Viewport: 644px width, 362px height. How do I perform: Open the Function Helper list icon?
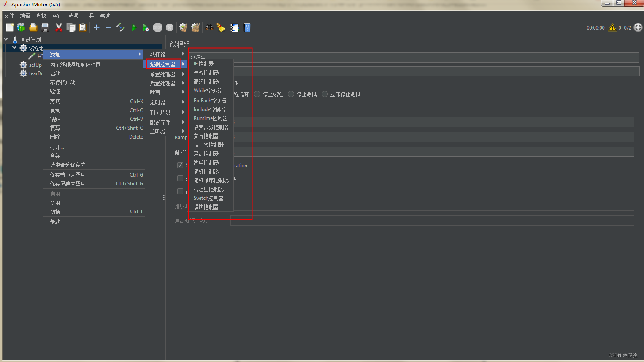pyautogui.click(x=235, y=27)
